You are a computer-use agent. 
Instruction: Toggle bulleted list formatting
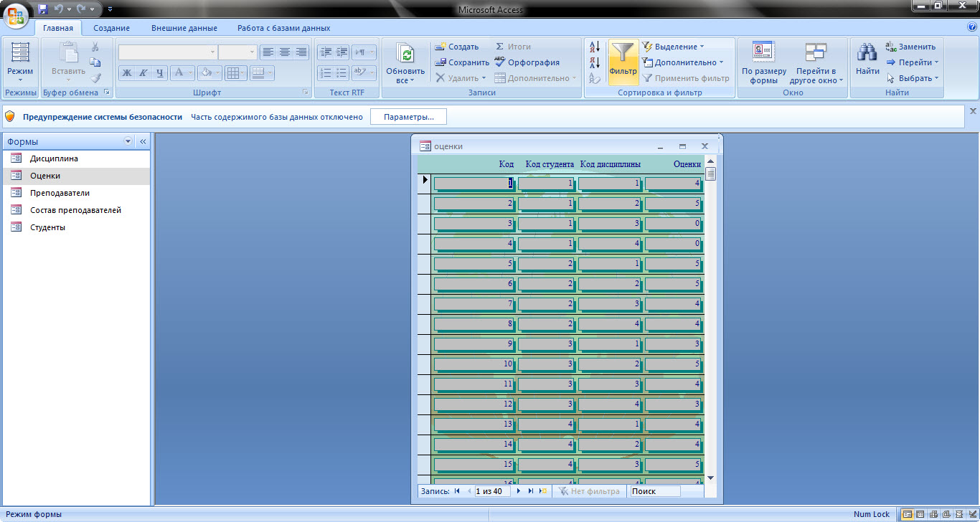(341, 72)
